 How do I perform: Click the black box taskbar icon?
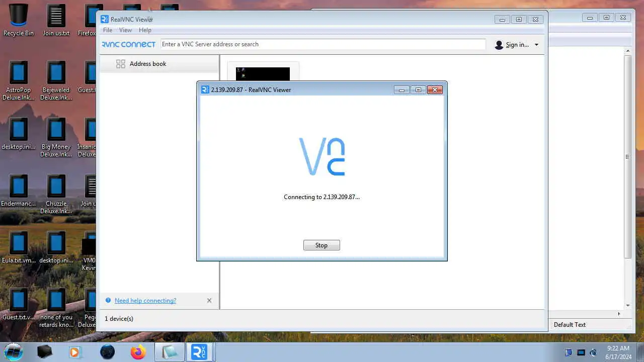45,352
